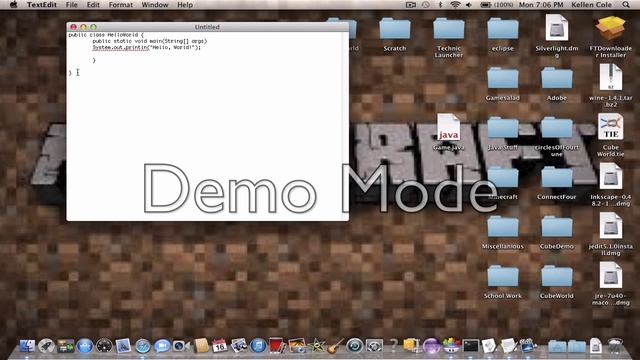The image size is (640, 360).
Task: Open iPhoto from the dock
Action: tap(297, 346)
